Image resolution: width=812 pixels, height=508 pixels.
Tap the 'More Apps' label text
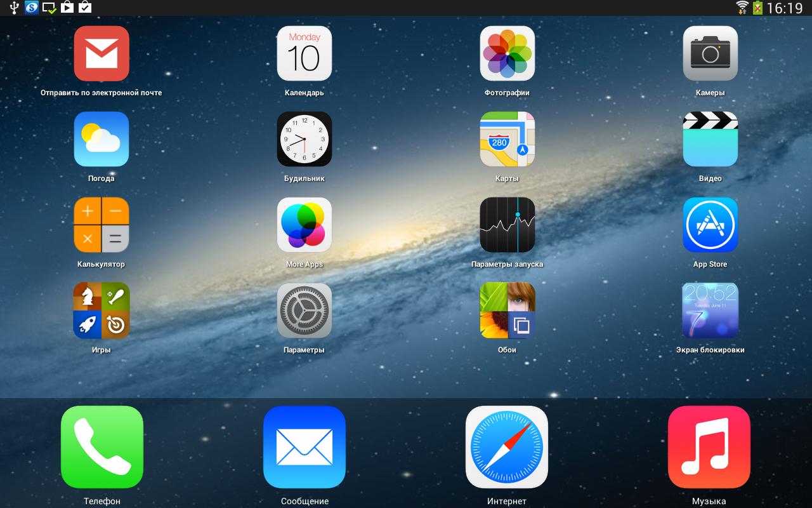(304, 264)
